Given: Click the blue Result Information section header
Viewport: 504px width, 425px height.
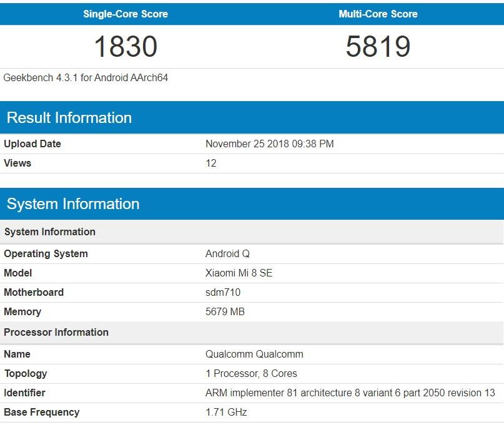Looking at the screenshot, I should pyautogui.click(x=69, y=118).
